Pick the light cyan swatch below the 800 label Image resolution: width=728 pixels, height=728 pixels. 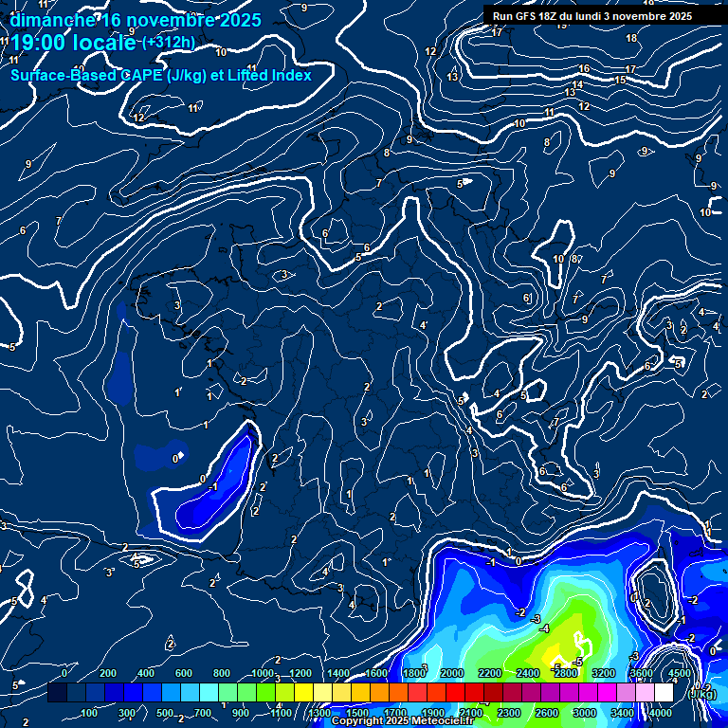tap(209, 692)
